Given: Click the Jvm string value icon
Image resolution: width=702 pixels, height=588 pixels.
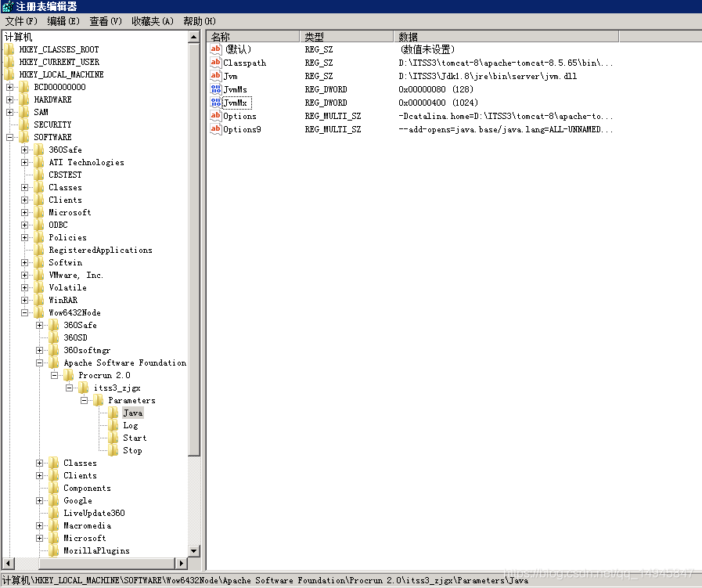Looking at the screenshot, I should pyautogui.click(x=216, y=76).
